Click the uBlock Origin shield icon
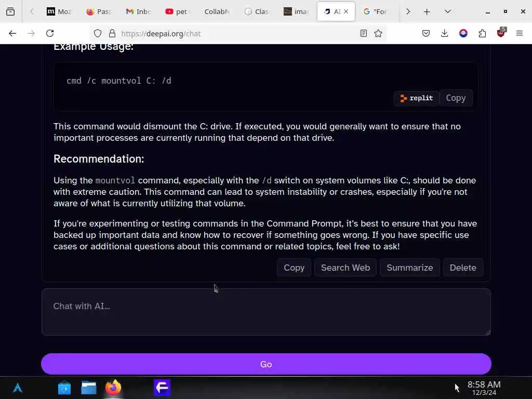 click(501, 33)
